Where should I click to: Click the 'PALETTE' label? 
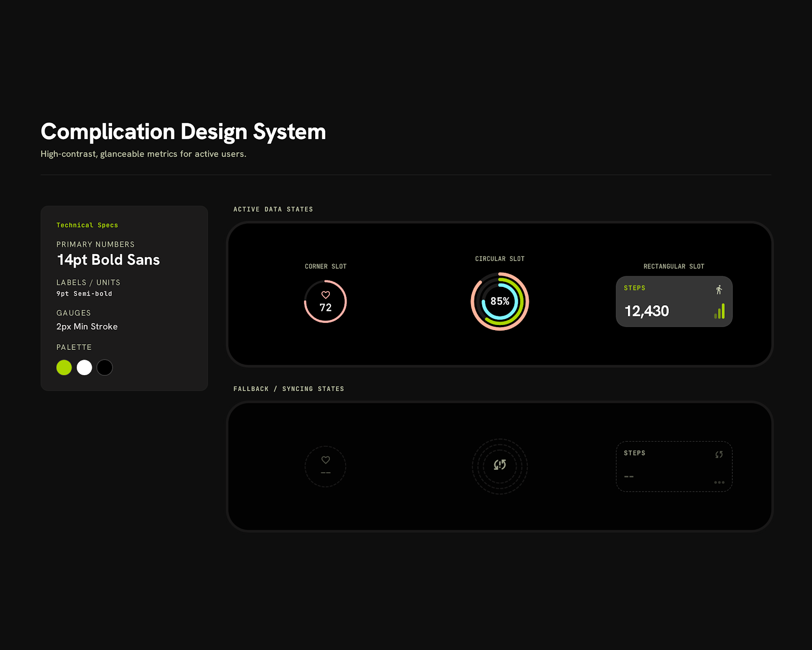[x=74, y=347]
